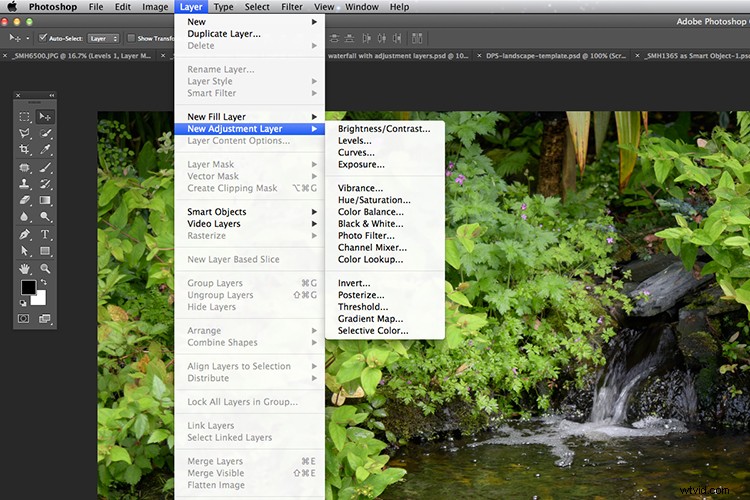Open the Photoshop application menu
The height and width of the screenshot is (500, 750).
coord(53,7)
